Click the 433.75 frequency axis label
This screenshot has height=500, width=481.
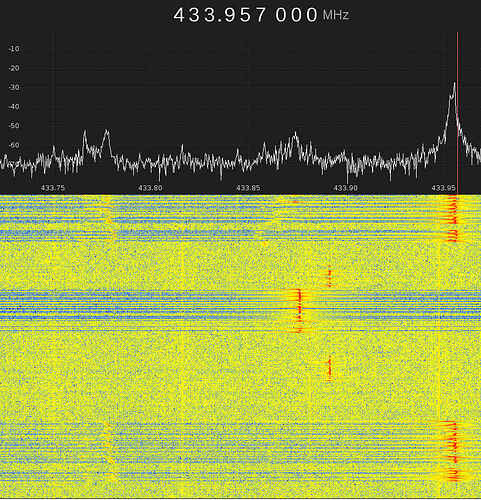click(53, 188)
